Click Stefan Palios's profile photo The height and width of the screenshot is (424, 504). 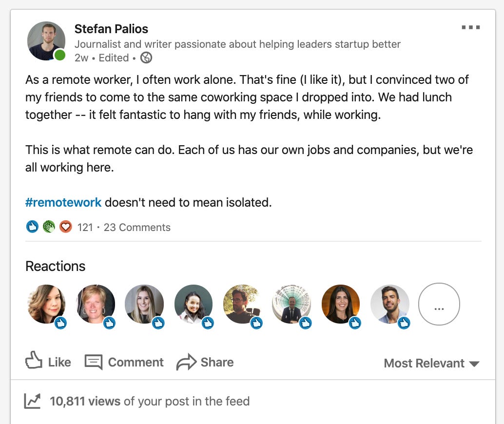(x=46, y=41)
